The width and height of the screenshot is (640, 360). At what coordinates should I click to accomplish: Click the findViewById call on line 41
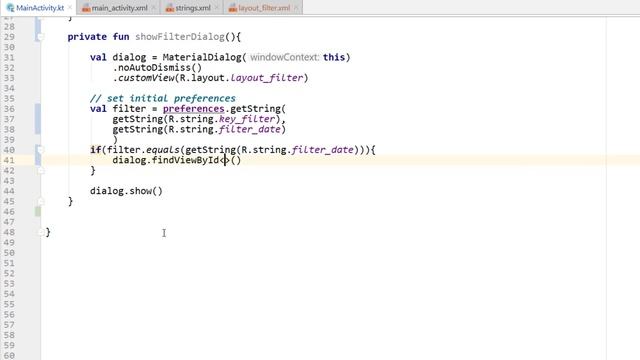point(185,160)
